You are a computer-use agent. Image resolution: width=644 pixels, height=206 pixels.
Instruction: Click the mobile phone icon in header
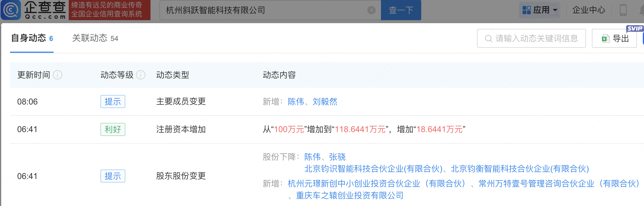click(623, 10)
